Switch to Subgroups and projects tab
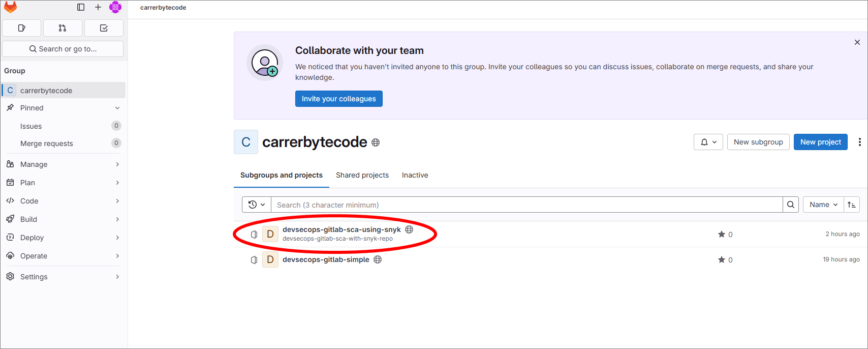Viewport: 868px width, 349px height. point(282,175)
